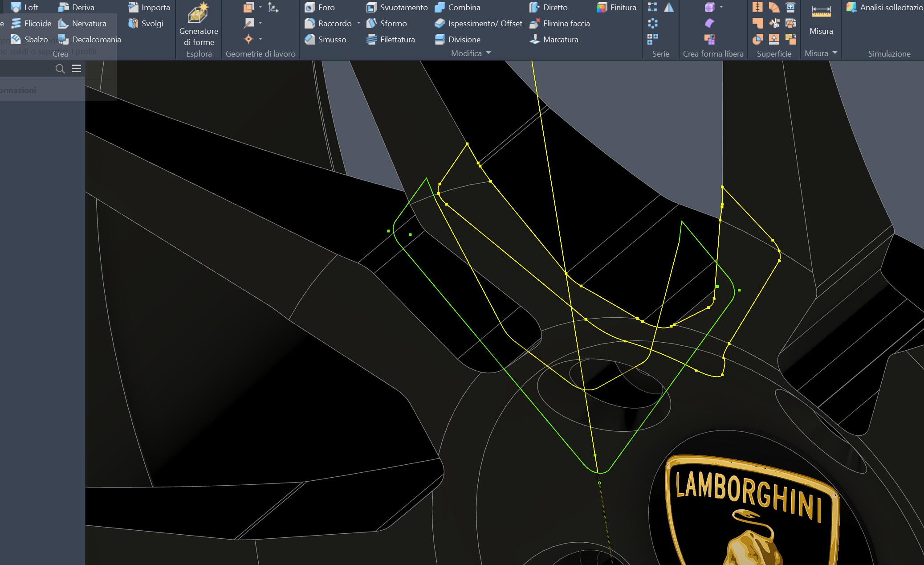Select the convert to freeform icon

710,39
